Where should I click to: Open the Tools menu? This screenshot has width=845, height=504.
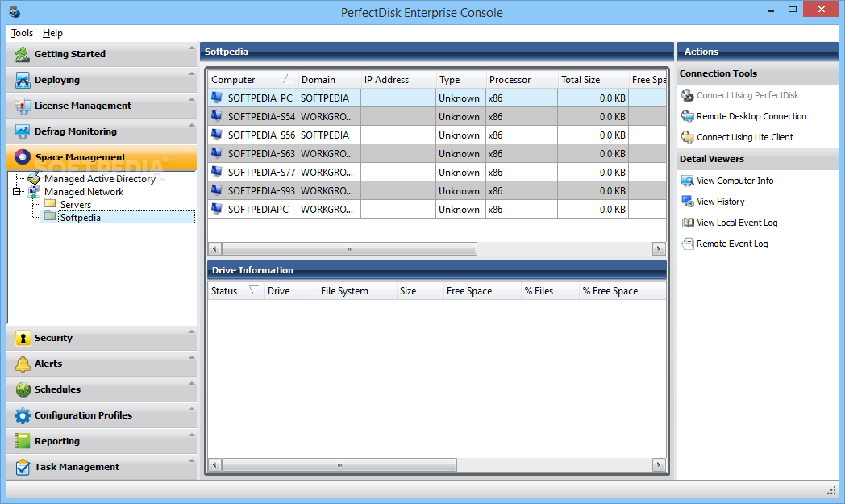click(22, 33)
